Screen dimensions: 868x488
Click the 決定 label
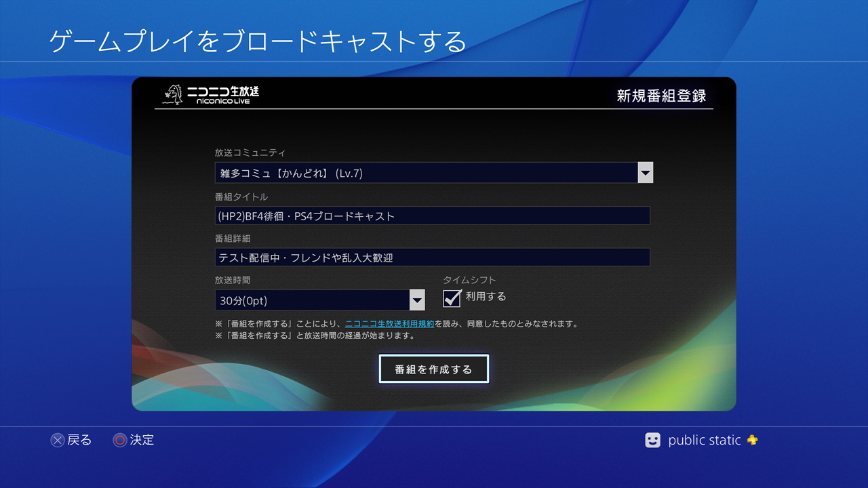[x=142, y=441]
